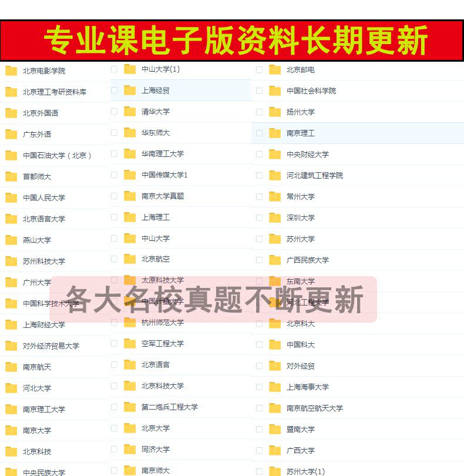Open the 第二炮兵工程大学 folder name
The height and width of the screenshot is (476, 464).
tap(170, 407)
